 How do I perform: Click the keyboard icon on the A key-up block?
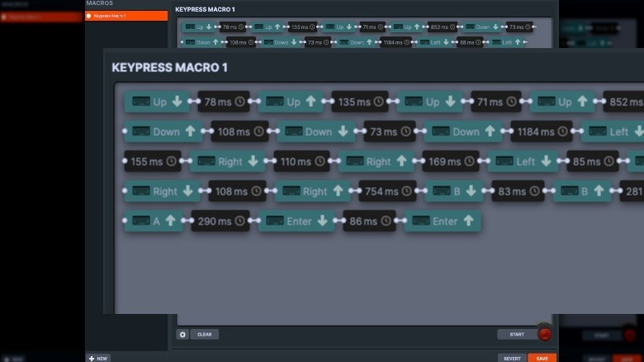140,221
